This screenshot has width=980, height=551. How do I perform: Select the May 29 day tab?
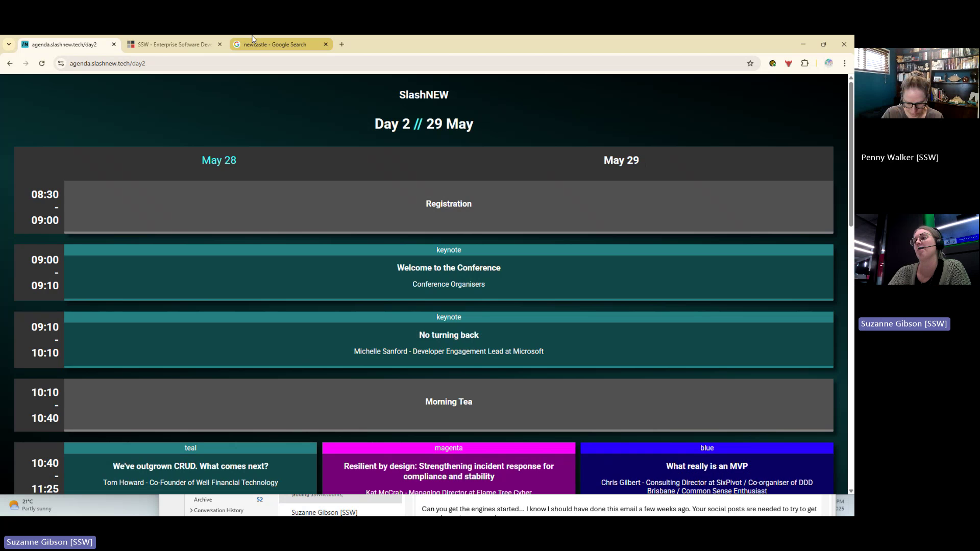pyautogui.click(x=621, y=160)
